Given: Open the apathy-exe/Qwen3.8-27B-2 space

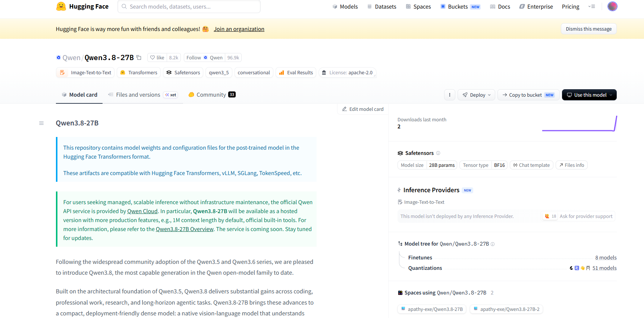Looking at the screenshot, I should (x=506, y=309).
